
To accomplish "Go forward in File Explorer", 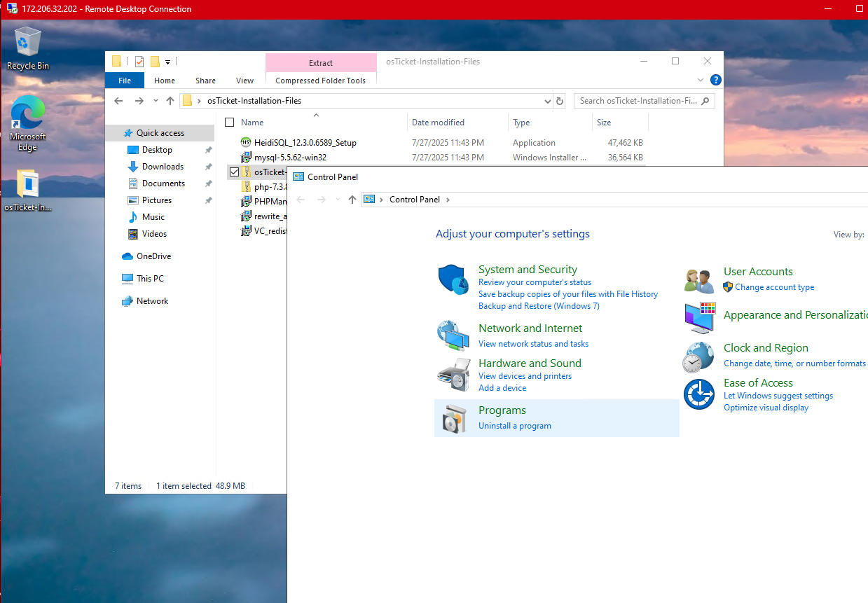I will tap(139, 101).
